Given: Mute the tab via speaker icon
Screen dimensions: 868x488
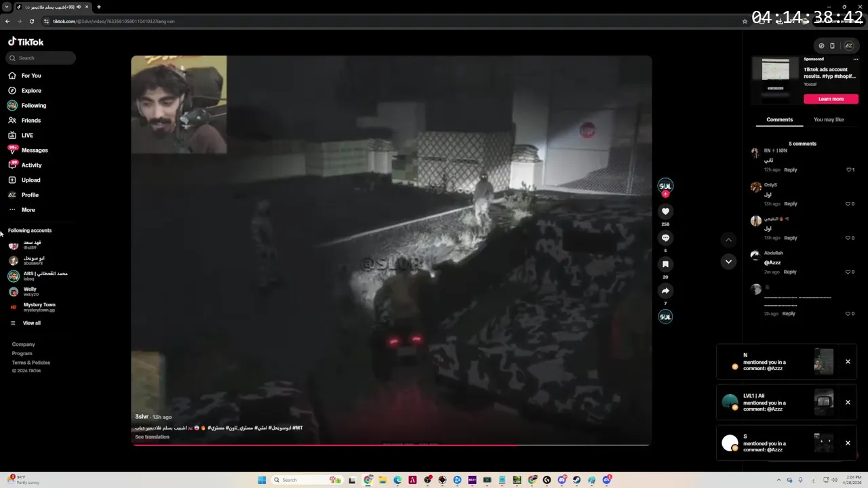Looking at the screenshot, I should tap(79, 7).
